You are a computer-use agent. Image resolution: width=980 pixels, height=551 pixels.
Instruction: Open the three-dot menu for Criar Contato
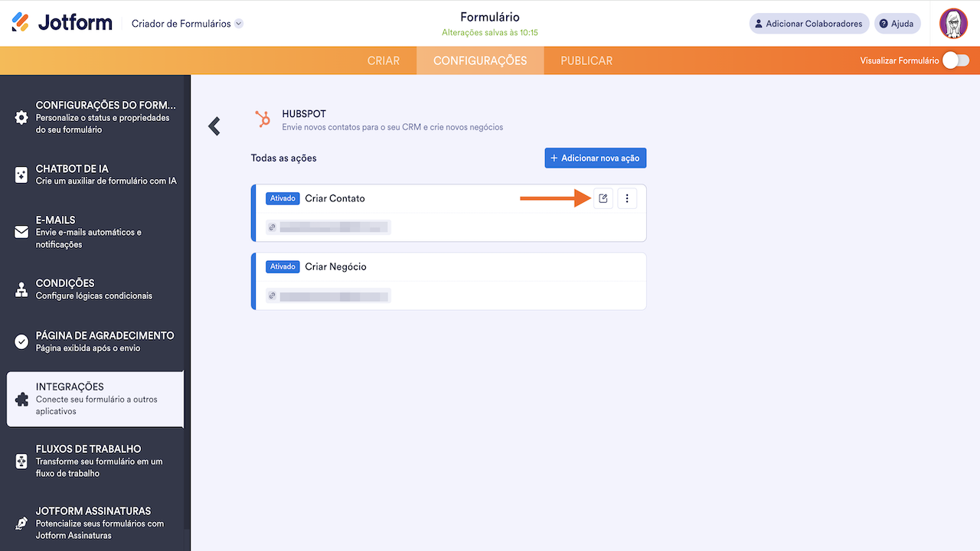pyautogui.click(x=627, y=199)
